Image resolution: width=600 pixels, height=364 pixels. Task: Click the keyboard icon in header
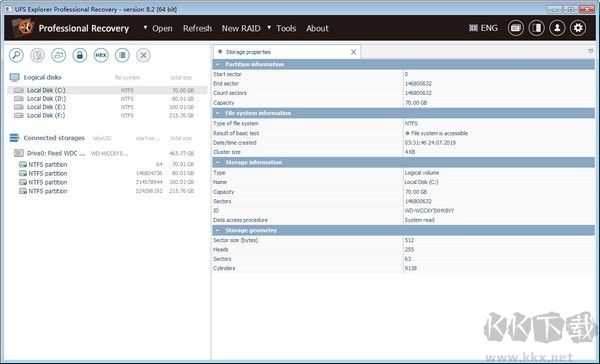click(516, 28)
